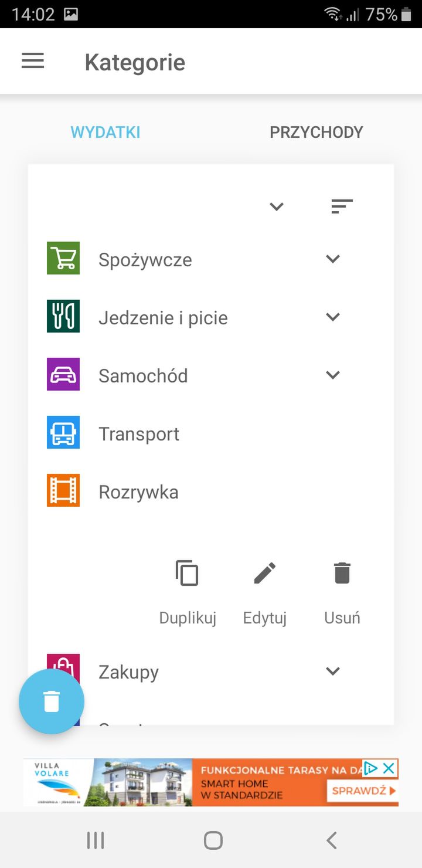Switch to the PRZYCHODY tab
Screen dimensions: 422x868
click(316, 132)
